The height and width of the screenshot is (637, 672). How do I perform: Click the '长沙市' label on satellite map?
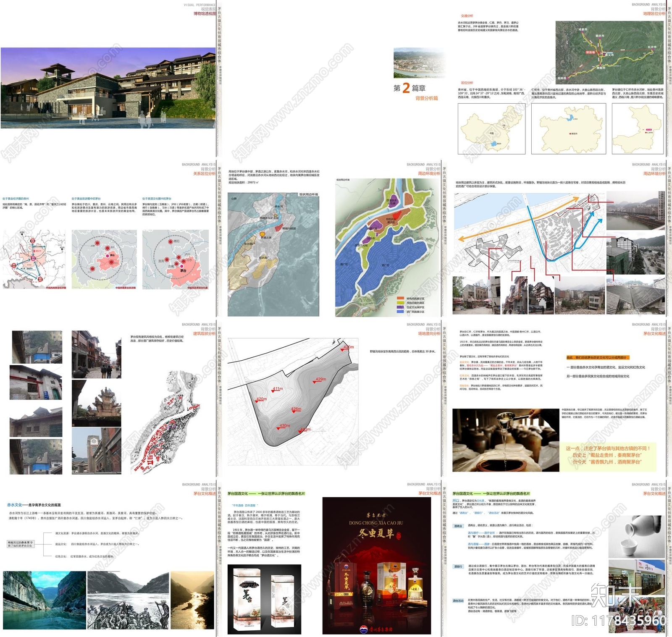coord(652,47)
